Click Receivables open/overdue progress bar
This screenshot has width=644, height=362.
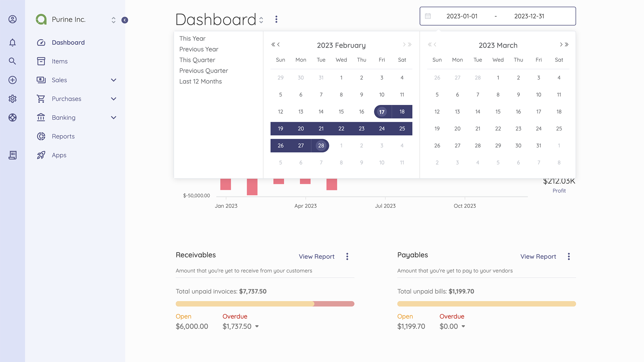pyautogui.click(x=265, y=304)
